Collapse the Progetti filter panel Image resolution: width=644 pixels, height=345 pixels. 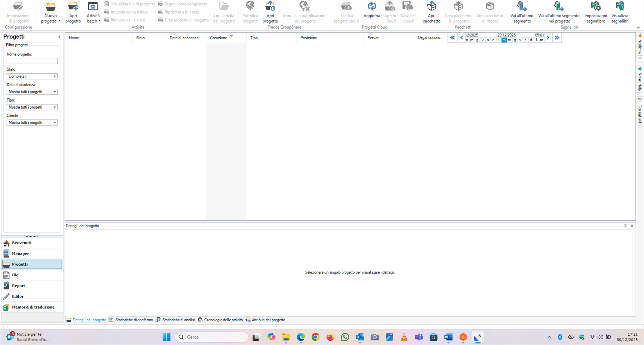[x=59, y=36]
